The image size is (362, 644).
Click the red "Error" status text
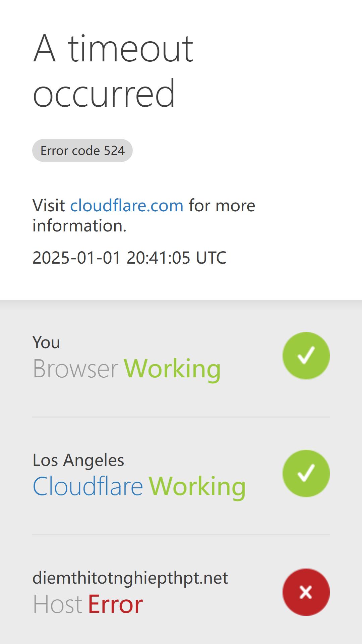tap(115, 604)
